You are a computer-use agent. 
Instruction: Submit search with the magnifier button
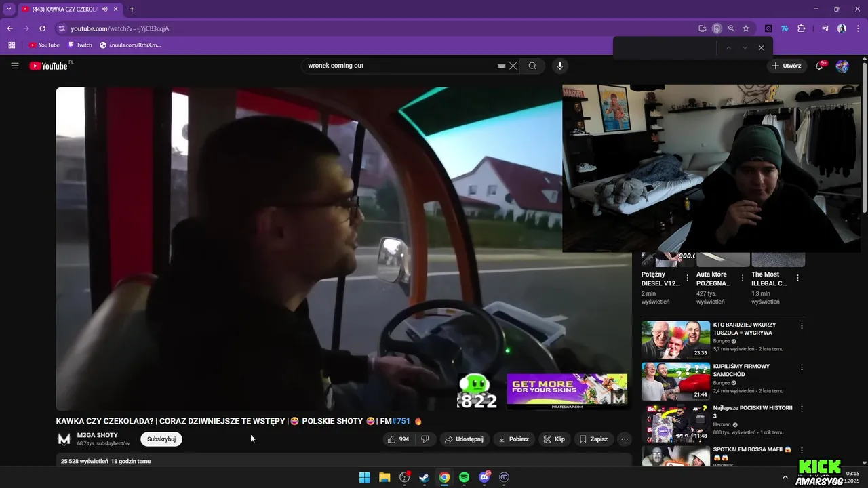(x=532, y=66)
